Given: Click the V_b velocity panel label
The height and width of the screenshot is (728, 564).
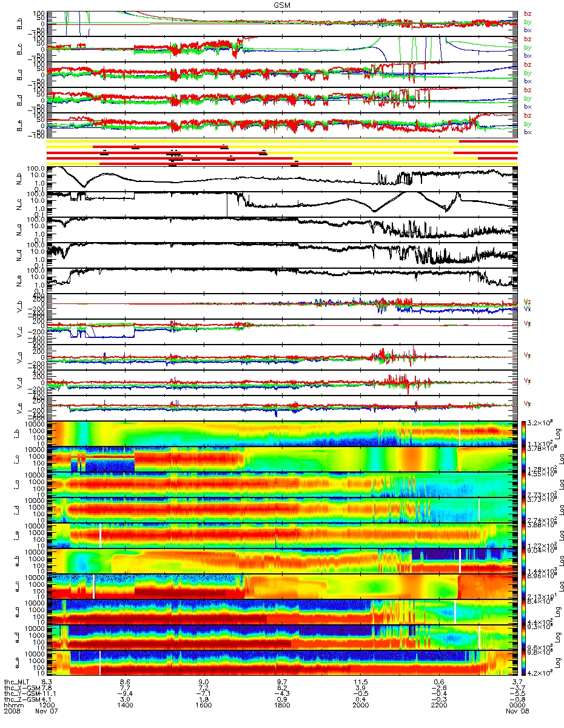Looking at the screenshot, I should tap(19, 306).
